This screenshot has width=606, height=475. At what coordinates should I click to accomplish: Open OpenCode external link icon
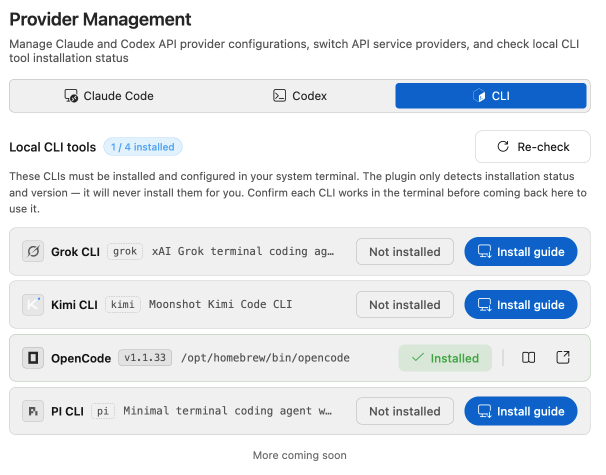pyautogui.click(x=563, y=358)
